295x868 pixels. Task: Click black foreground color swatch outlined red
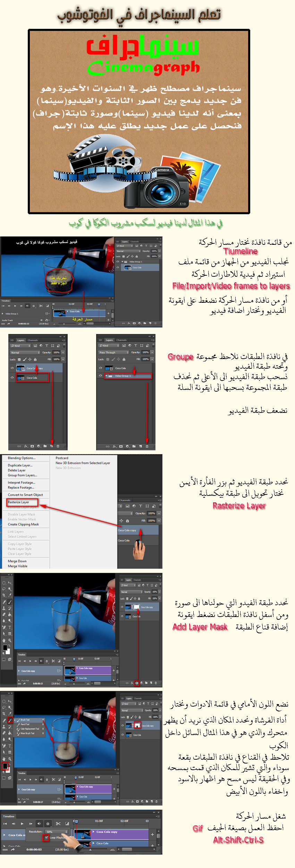pos(5,766)
